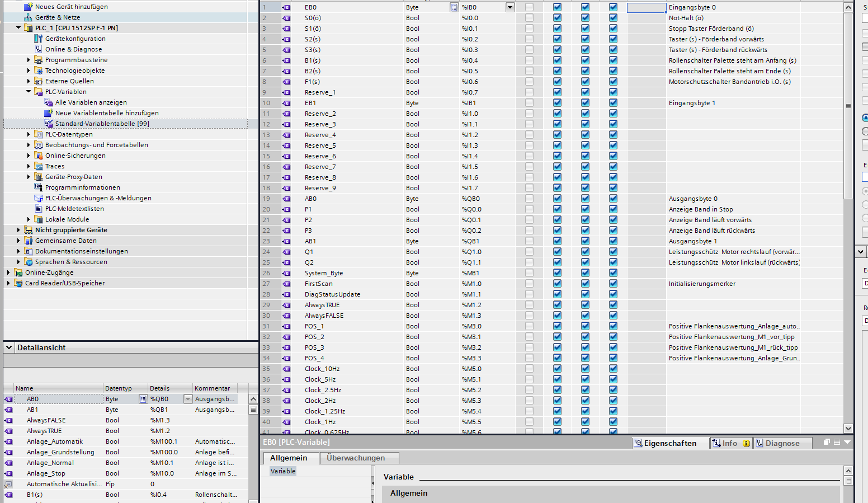Click the PLC-Meldetextlisten icon
This screenshot has width=868, height=503.
pyautogui.click(x=38, y=209)
